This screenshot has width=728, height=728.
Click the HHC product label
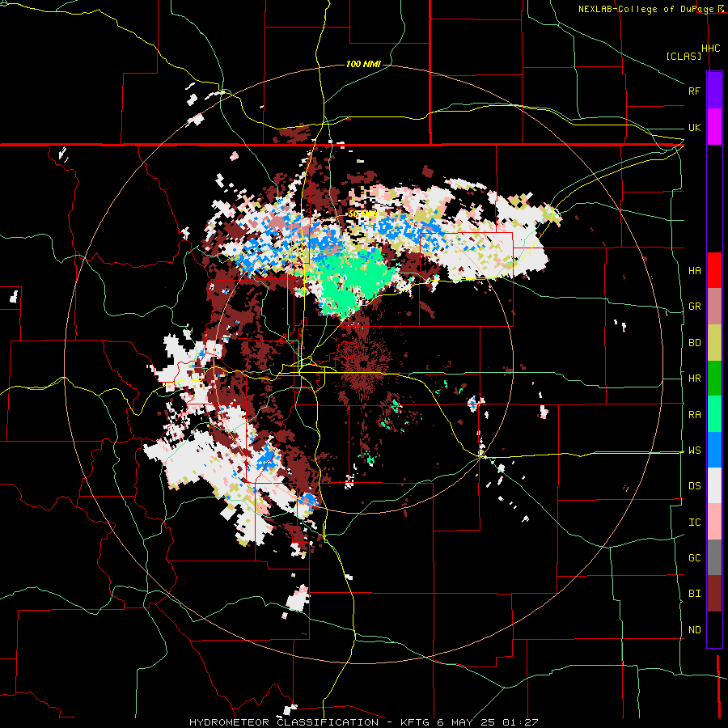(x=710, y=49)
